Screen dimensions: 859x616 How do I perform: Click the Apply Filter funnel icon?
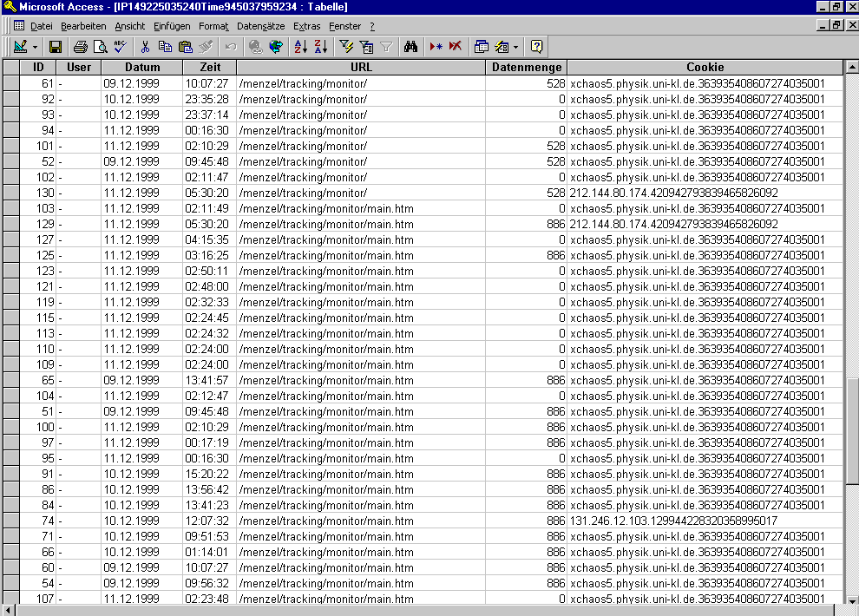pos(386,47)
